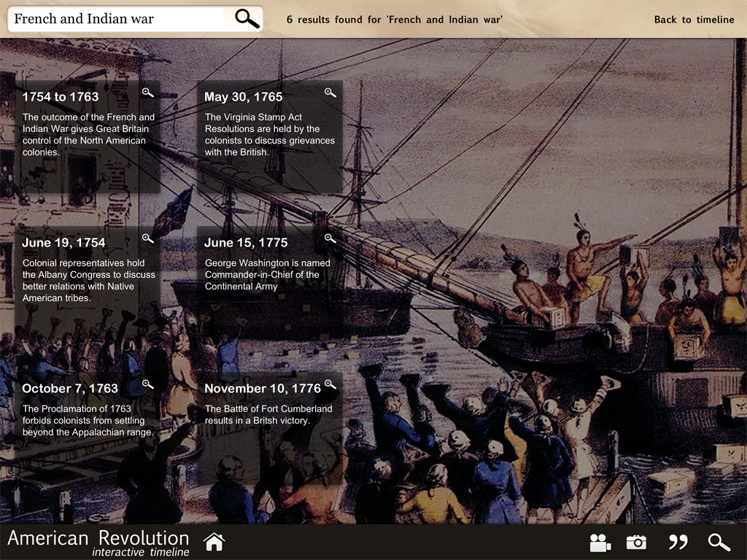Viewport: 747px width, 560px height.
Task: Select the George Washington Commander-in-Chief description
Action: pyautogui.click(x=267, y=274)
